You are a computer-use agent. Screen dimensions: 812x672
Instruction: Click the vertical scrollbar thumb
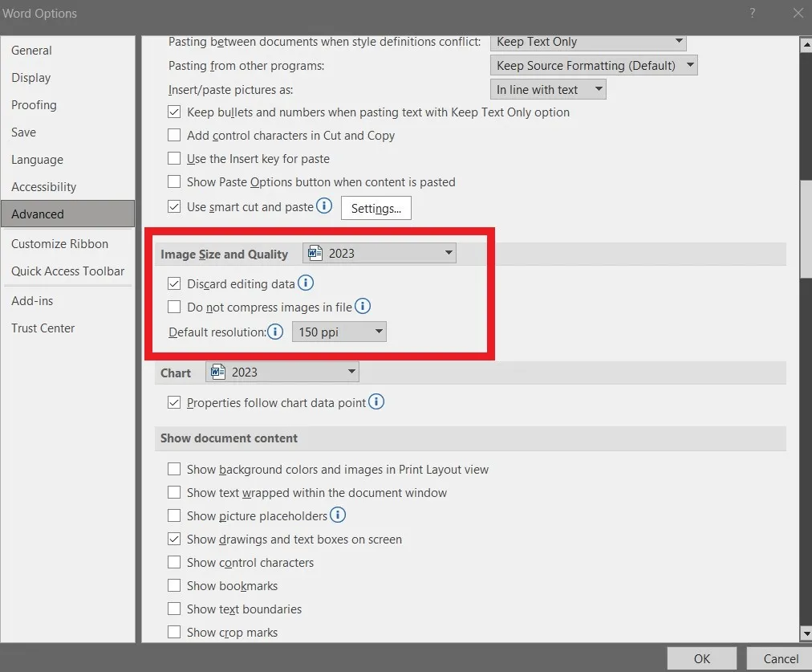(806, 229)
